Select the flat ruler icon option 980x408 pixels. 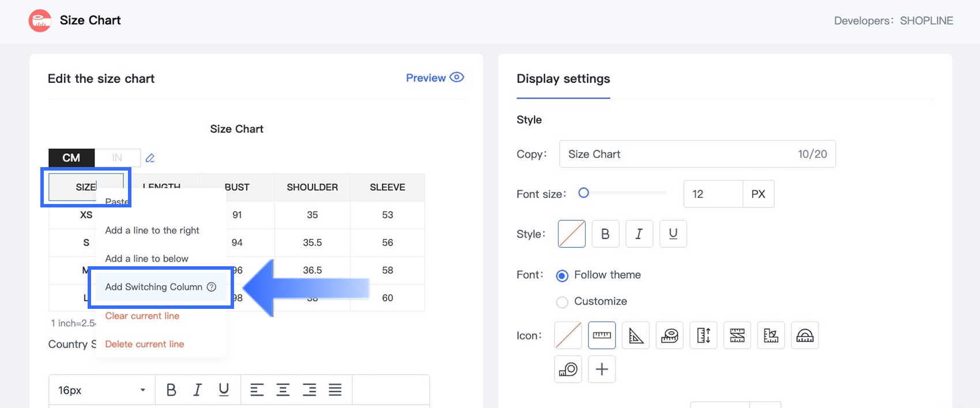pyautogui.click(x=602, y=335)
